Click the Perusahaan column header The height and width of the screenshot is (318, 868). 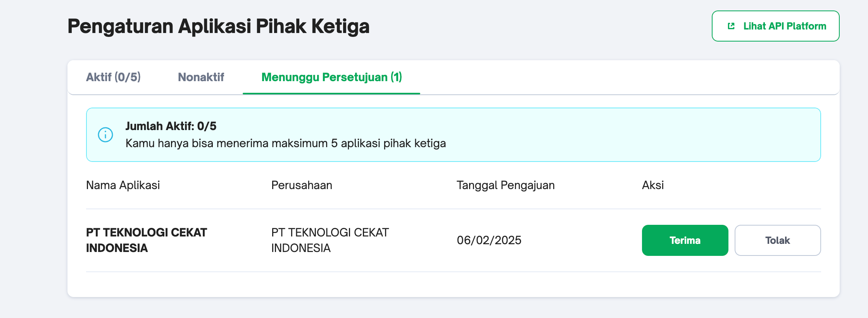(x=302, y=185)
